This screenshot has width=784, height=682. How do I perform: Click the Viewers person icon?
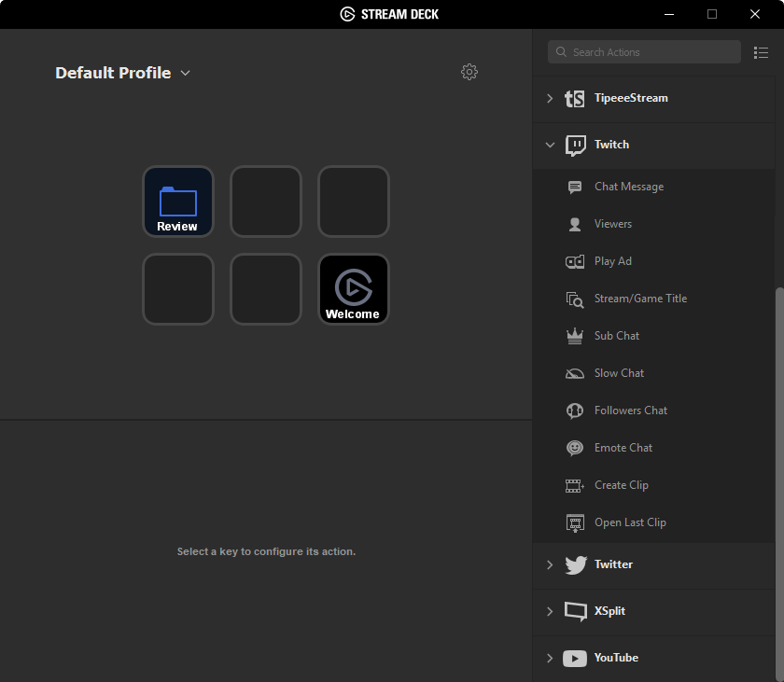575,224
